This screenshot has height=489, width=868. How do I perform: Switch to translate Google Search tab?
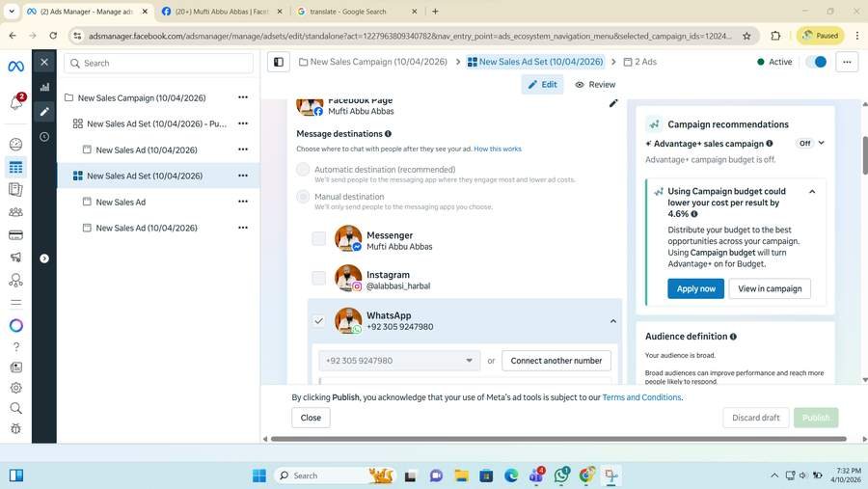(357, 11)
